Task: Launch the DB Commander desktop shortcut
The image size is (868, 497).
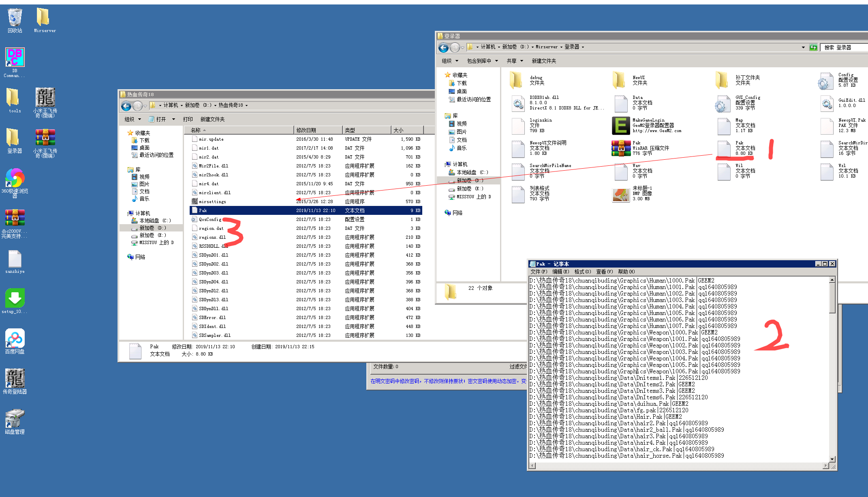Action: click(x=15, y=62)
